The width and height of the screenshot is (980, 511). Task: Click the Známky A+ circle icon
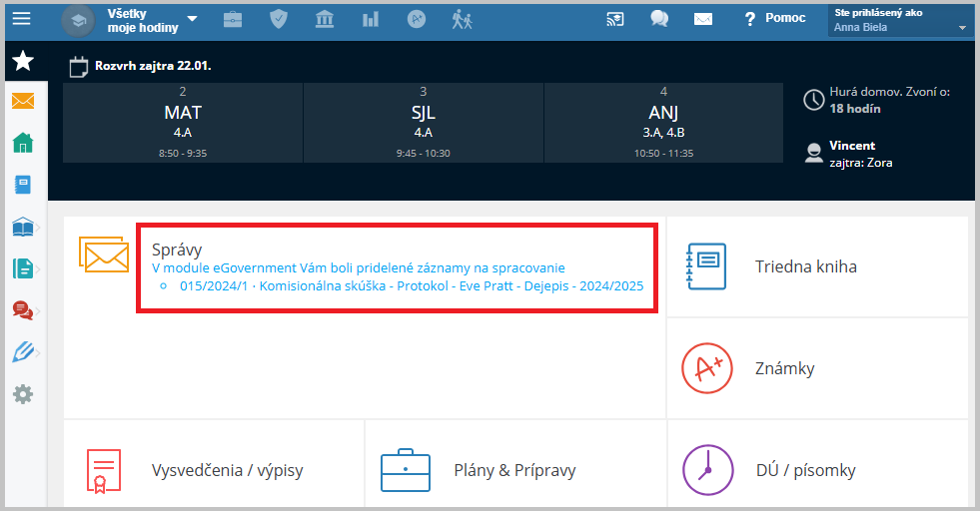[x=707, y=368]
